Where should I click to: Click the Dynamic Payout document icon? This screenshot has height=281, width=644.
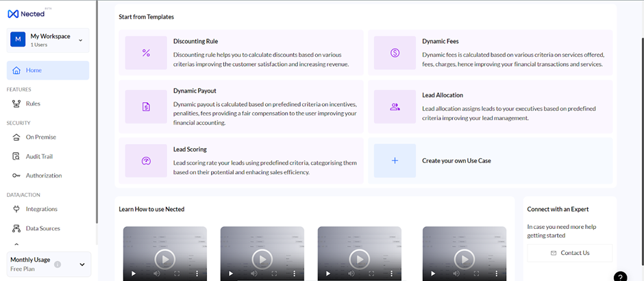pos(146,107)
